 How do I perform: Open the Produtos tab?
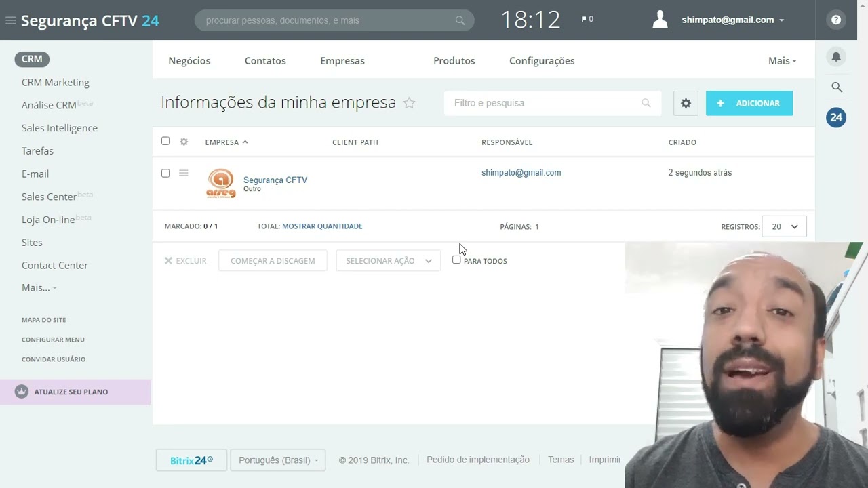click(x=454, y=60)
